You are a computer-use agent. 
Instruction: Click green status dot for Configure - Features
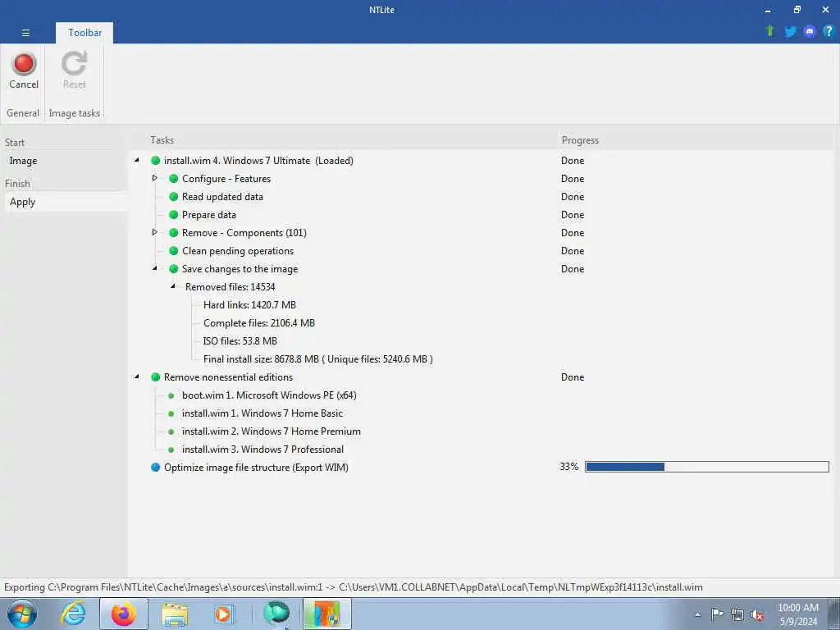(x=174, y=178)
